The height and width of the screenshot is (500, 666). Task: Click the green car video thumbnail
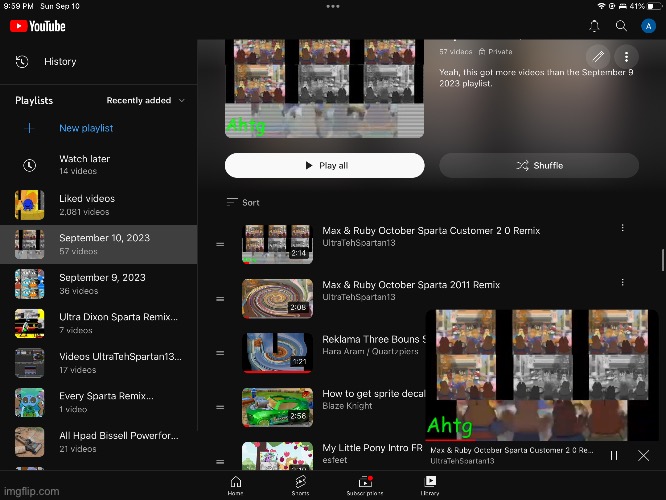click(x=277, y=407)
